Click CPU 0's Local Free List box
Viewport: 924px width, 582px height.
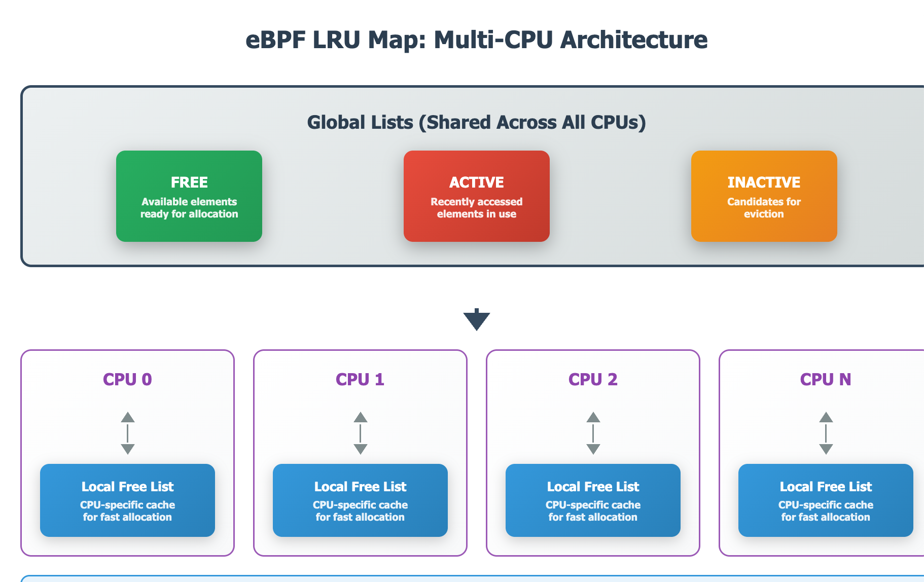click(127, 500)
